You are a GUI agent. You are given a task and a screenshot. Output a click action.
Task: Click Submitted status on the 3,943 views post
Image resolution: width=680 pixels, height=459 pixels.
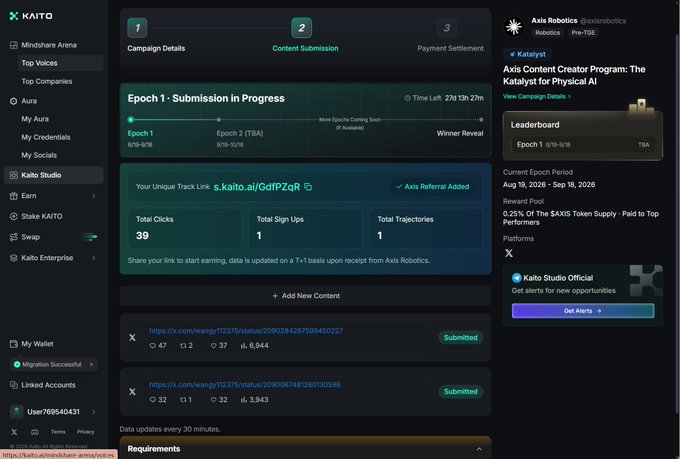coord(461,392)
